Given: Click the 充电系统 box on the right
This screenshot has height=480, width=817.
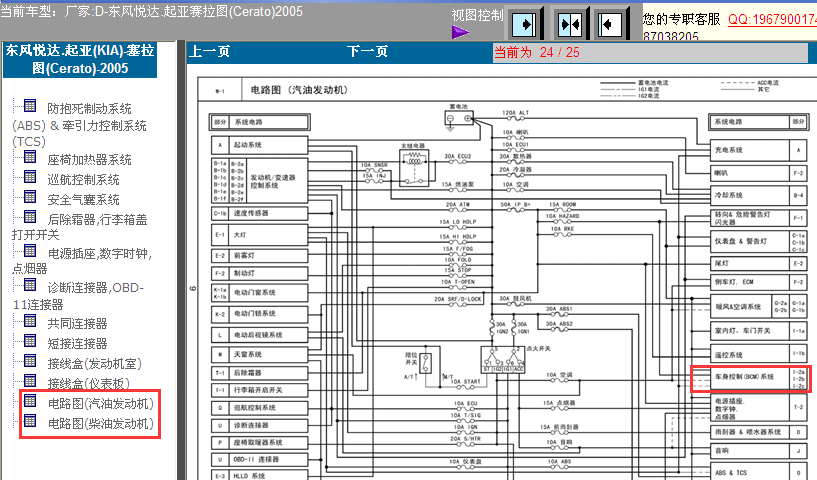Looking at the screenshot, I should click(759, 150).
